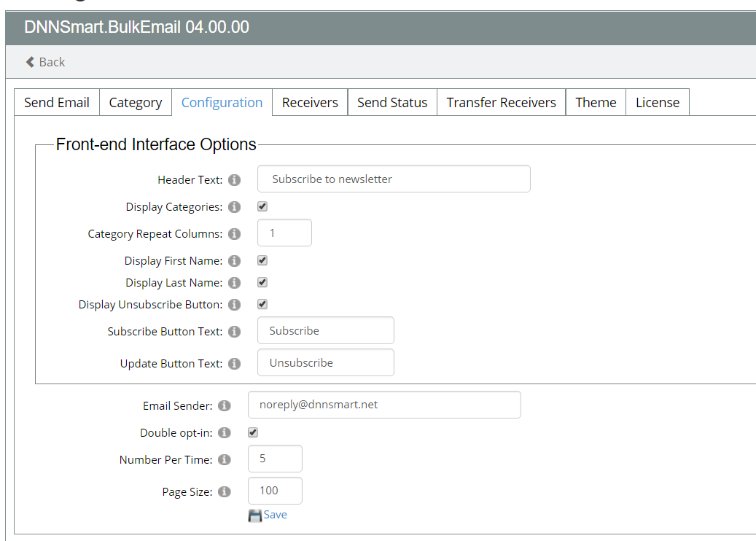Click the Back arrow icon
This screenshot has height=541, width=756.
tap(30, 62)
